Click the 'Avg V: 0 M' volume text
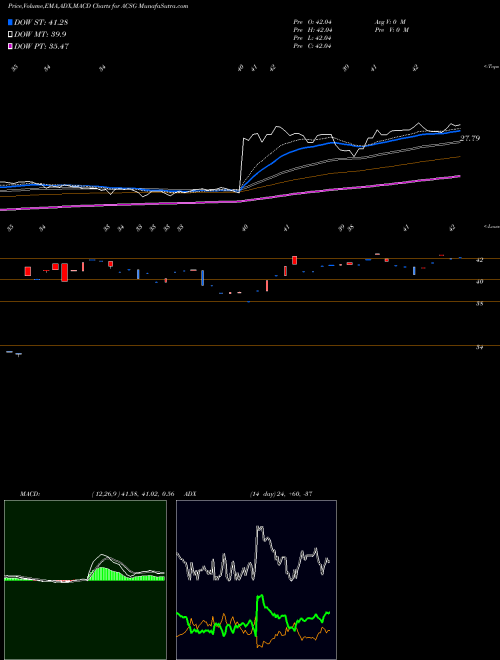 (x=390, y=21)
